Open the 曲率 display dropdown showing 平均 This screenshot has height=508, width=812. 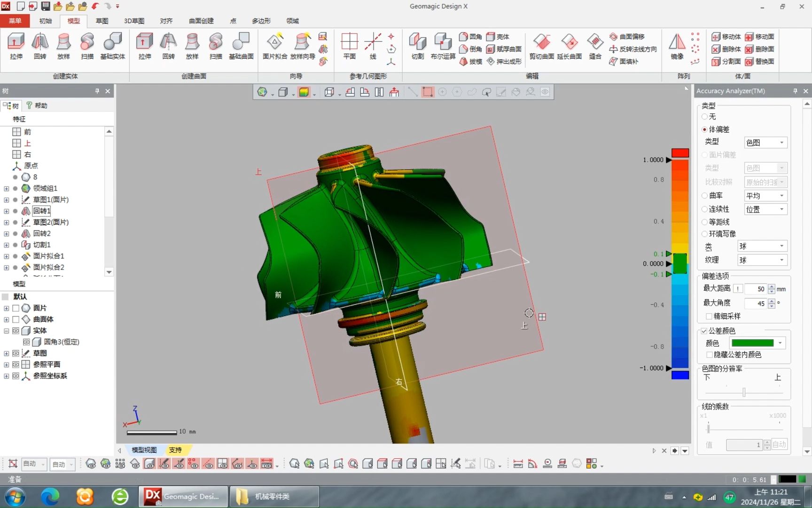(x=765, y=195)
